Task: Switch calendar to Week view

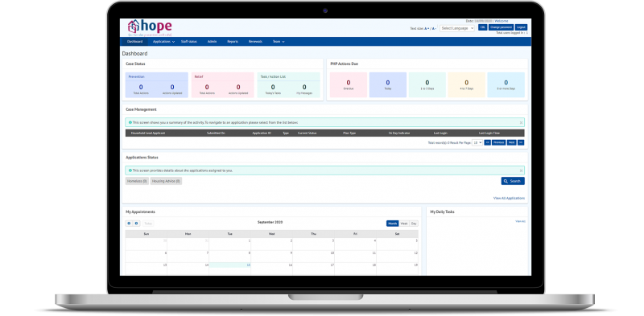Action: (x=404, y=224)
